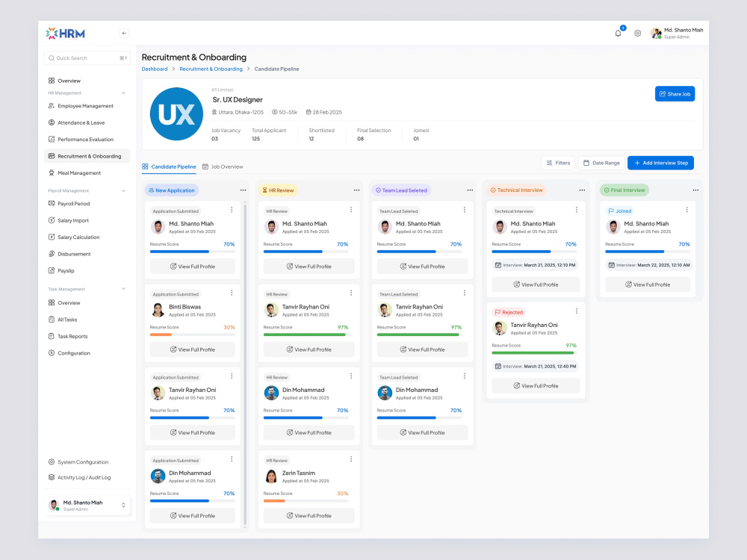Click the Activity Log / Audit Log icon

click(52, 477)
